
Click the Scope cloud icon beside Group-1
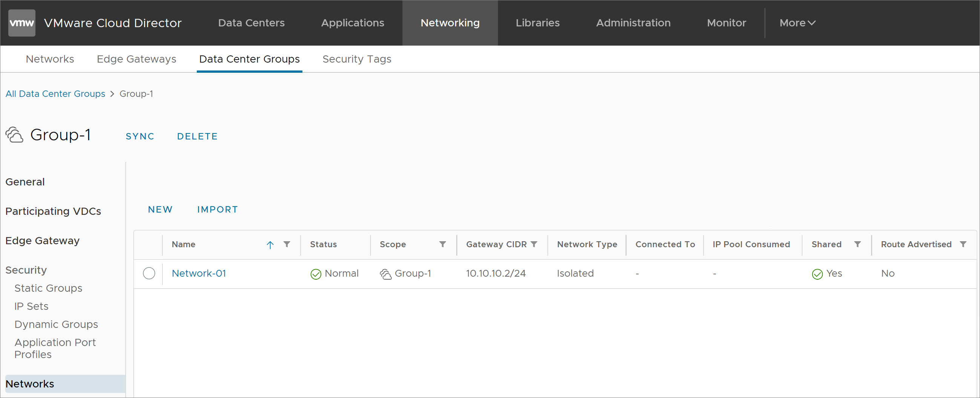[x=386, y=274]
